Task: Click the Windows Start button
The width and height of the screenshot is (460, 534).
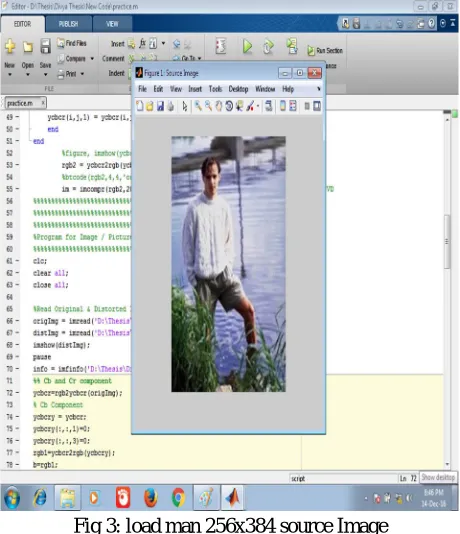Action: pyautogui.click(x=12, y=498)
